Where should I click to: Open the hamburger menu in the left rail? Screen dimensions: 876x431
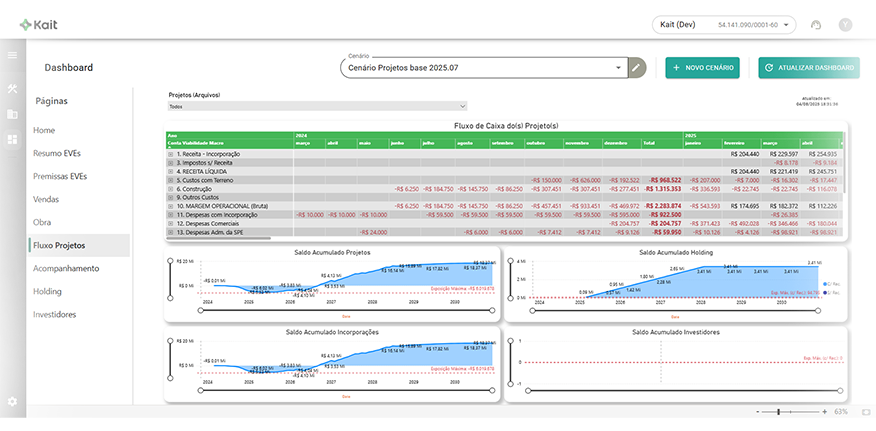12,55
